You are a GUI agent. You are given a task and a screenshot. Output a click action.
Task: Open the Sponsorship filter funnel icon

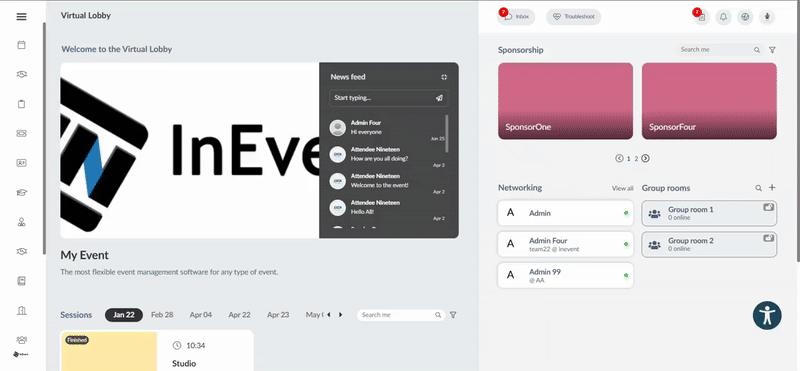[772, 50]
